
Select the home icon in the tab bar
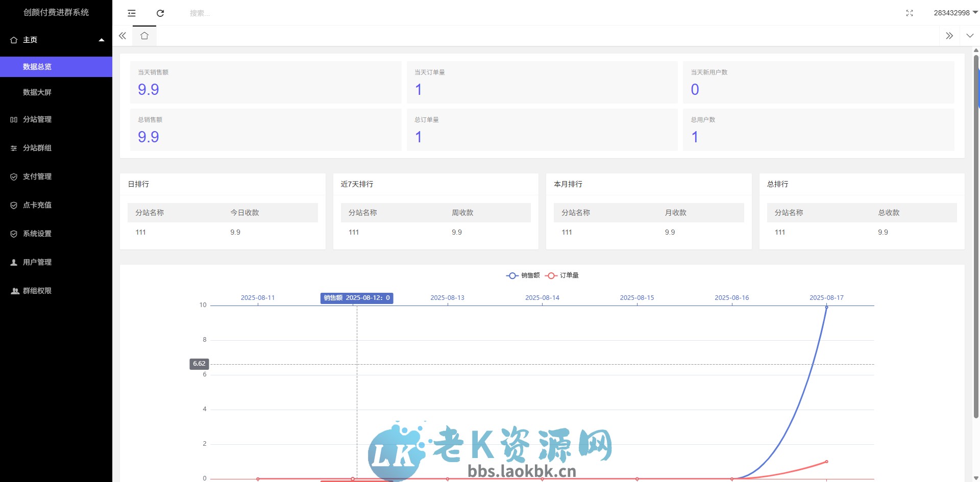click(x=144, y=36)
